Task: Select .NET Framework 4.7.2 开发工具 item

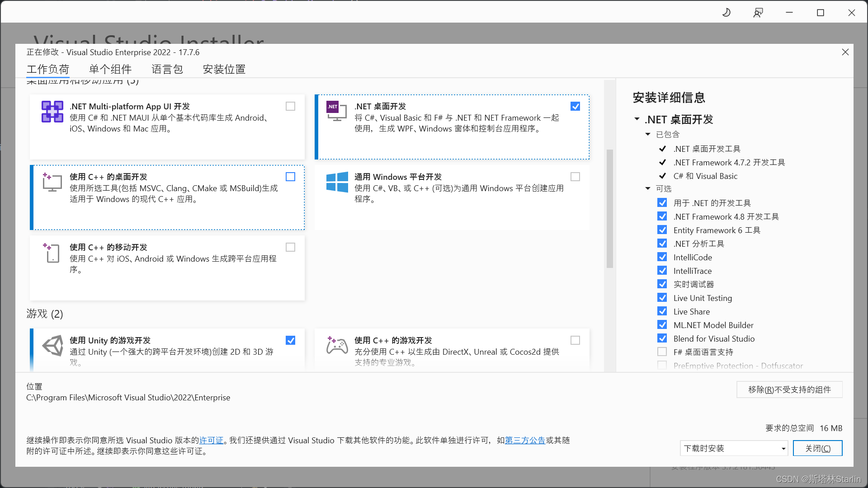Action: [x=729, y=162]
